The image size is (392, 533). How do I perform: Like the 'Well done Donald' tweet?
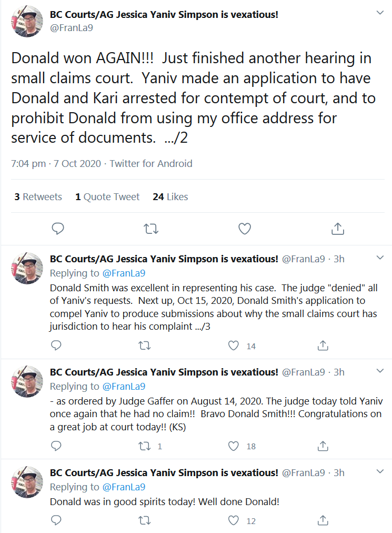(234, 520)
